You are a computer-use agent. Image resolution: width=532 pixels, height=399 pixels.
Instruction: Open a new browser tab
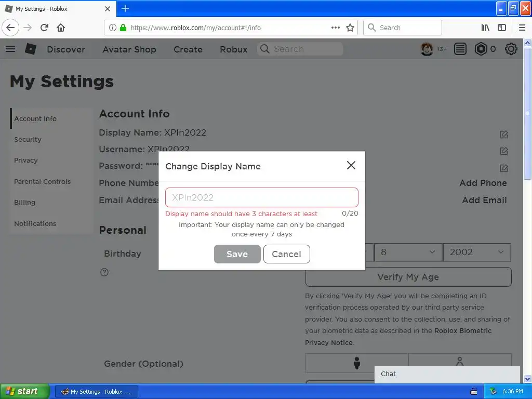pos(125,8)
